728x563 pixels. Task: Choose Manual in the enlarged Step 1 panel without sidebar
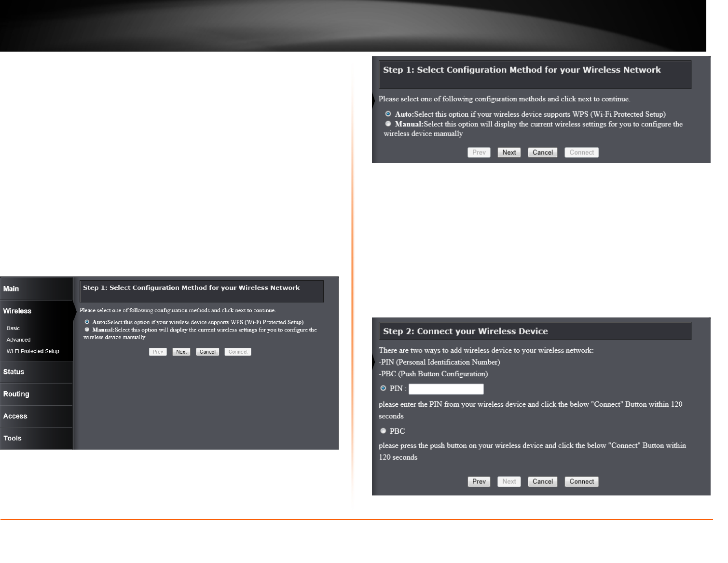tap(388, 124)
